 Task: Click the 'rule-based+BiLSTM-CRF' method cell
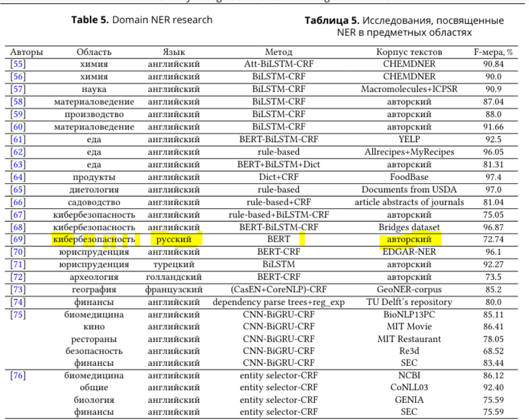click(279, 214)
